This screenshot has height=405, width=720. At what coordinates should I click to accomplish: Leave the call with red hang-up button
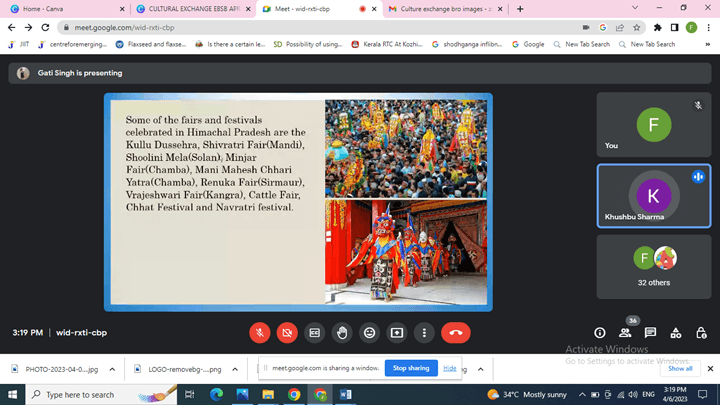pos(456,332)
